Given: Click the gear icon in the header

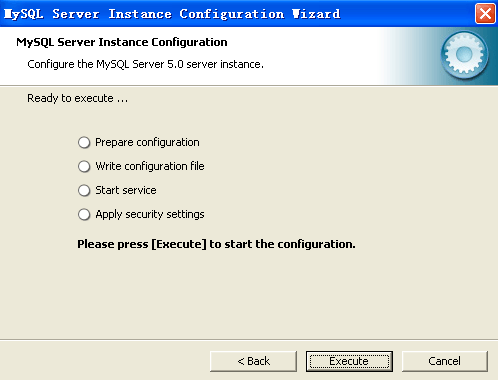Looking at the screenshot, I should tap(465, 55).
